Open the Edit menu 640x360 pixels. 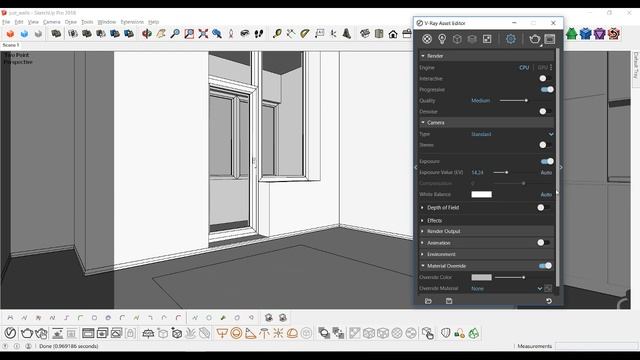(x=19, y=22)
